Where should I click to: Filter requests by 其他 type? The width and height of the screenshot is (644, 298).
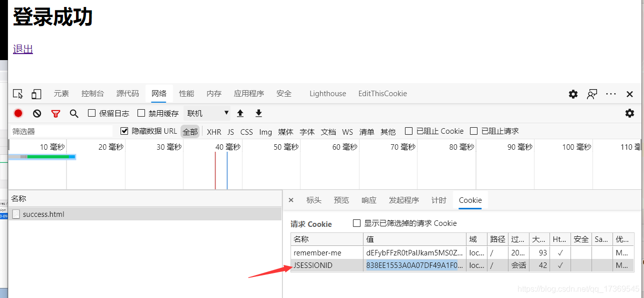tap(388, 132)
